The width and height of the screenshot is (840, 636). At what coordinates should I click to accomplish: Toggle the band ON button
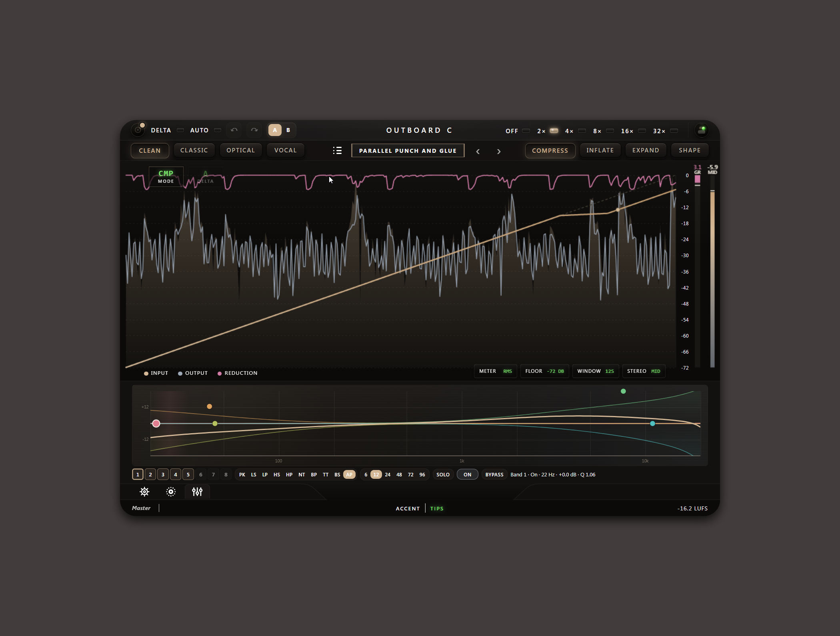tap(467, 474)
